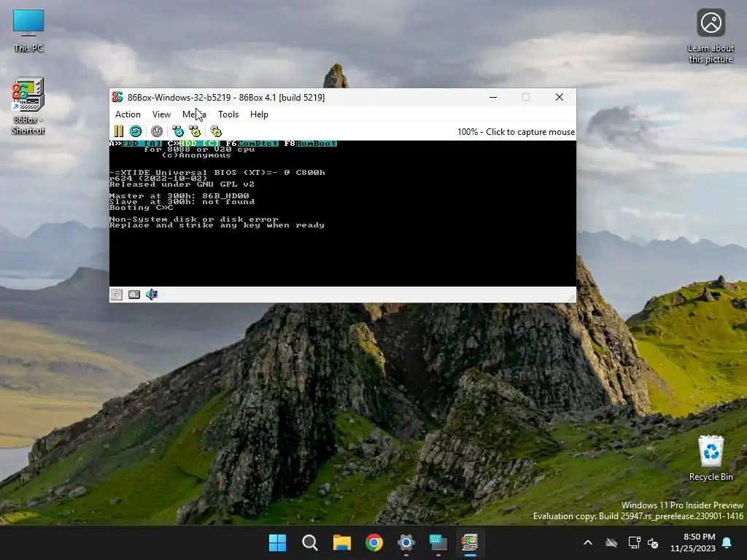Click the OneDrive cloud tray icon
747x560 pixels.
(611, 542)
